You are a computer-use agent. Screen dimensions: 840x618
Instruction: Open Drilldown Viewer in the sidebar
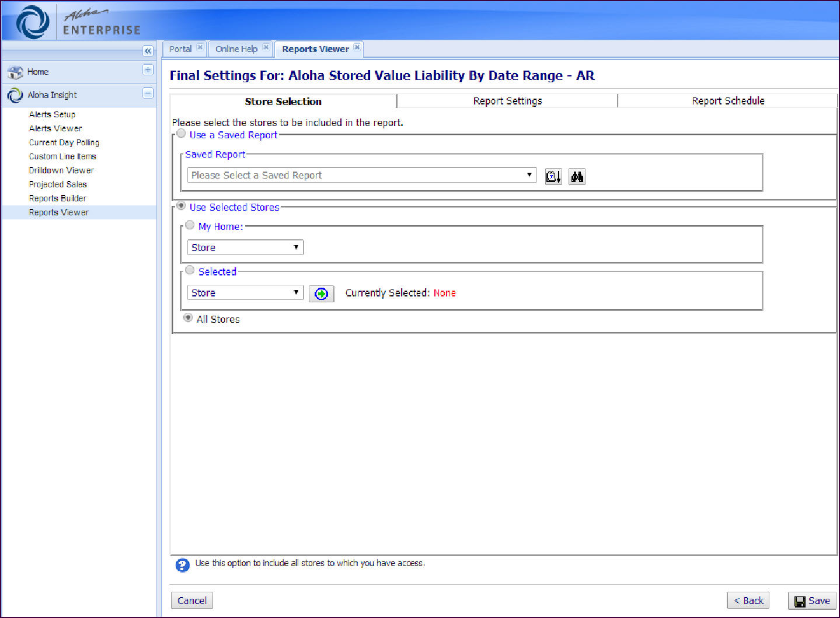(x=61, y=170)
